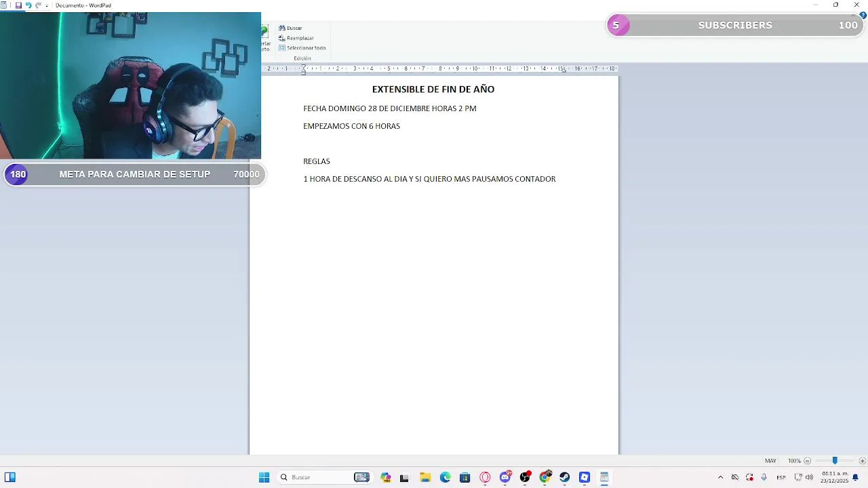Open the Customize Quick Access Toolbar arrow

pos(47,5)
